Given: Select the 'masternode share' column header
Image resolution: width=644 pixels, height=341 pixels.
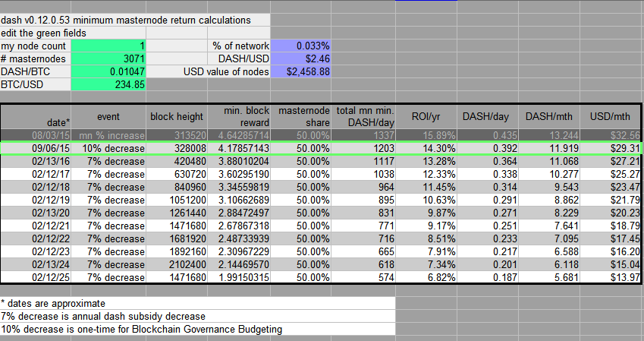Looking at the screenshot, I should [x=300, y=116].
